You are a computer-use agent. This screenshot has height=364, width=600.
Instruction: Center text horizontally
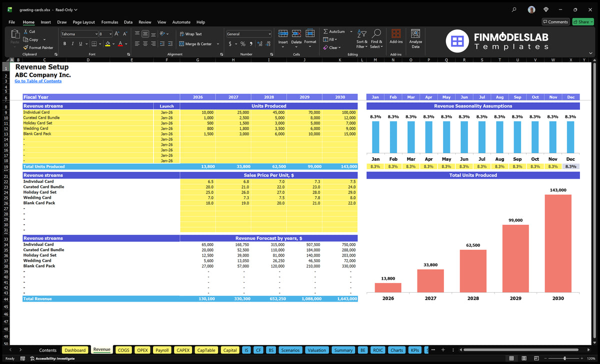[145, 44]
